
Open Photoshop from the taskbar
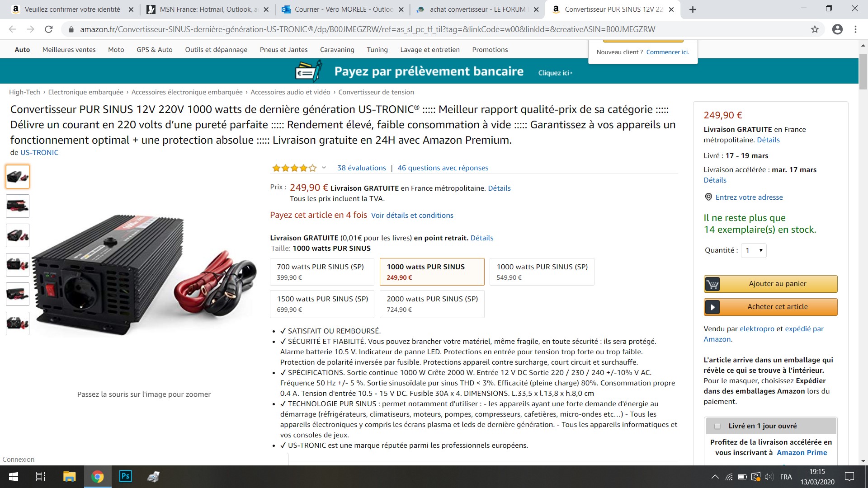click(125, 476)
